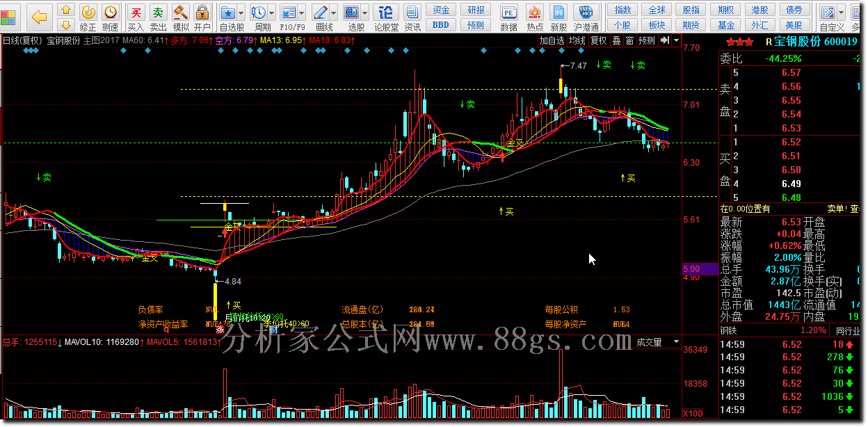
Task: Switch to the 全球 global tab
Action: tap(657, 10)
